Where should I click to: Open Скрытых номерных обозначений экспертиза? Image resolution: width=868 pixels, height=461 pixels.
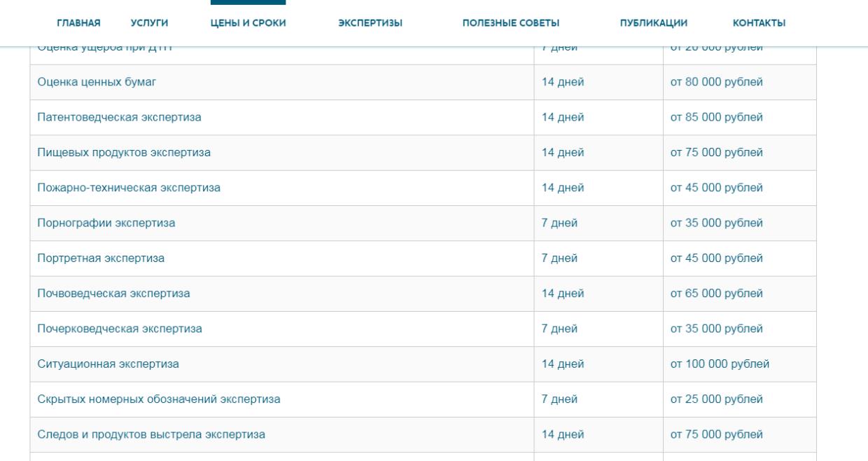[159, 399]
